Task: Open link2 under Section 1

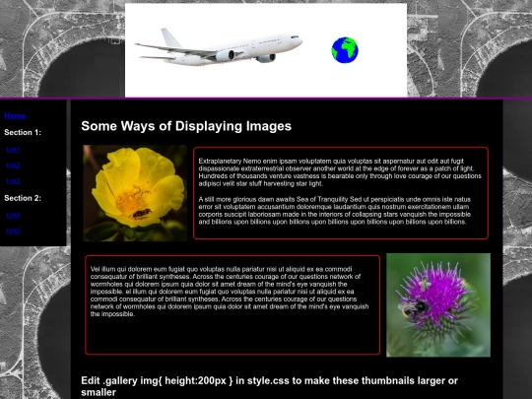Action: pos(13,166)
